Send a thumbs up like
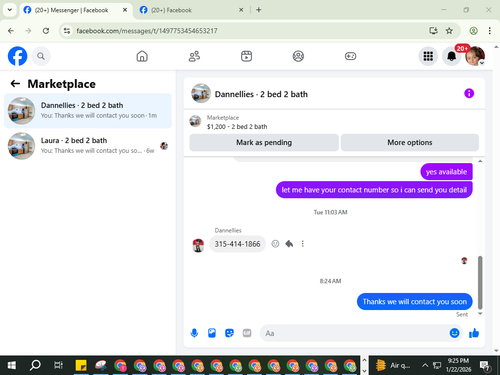The image size is (500, 375). coord(474,333)
